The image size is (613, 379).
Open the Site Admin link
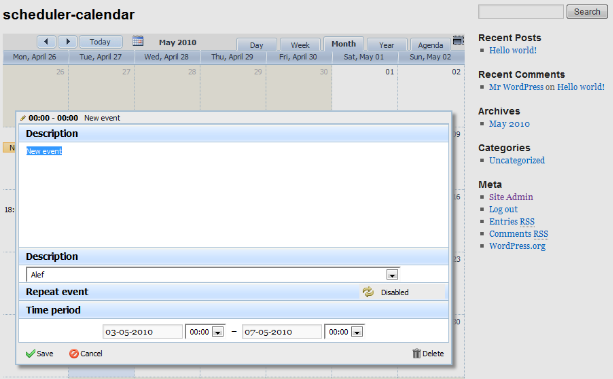pos(511,197)
